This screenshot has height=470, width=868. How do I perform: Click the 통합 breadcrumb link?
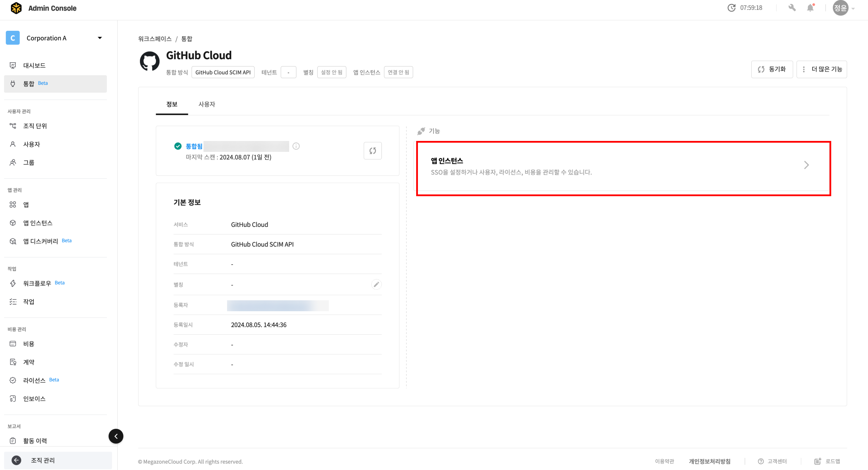click(187, 39)
